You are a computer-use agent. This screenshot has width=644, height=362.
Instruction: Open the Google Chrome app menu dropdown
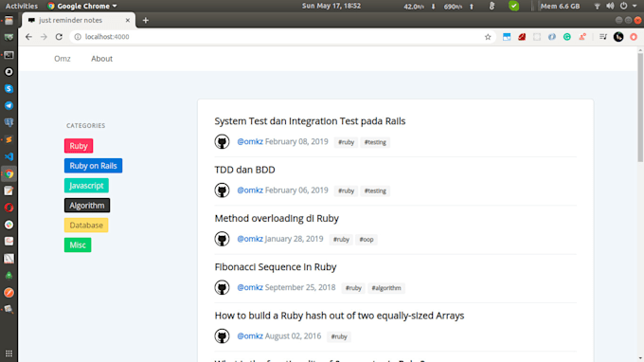pos(82,6)
